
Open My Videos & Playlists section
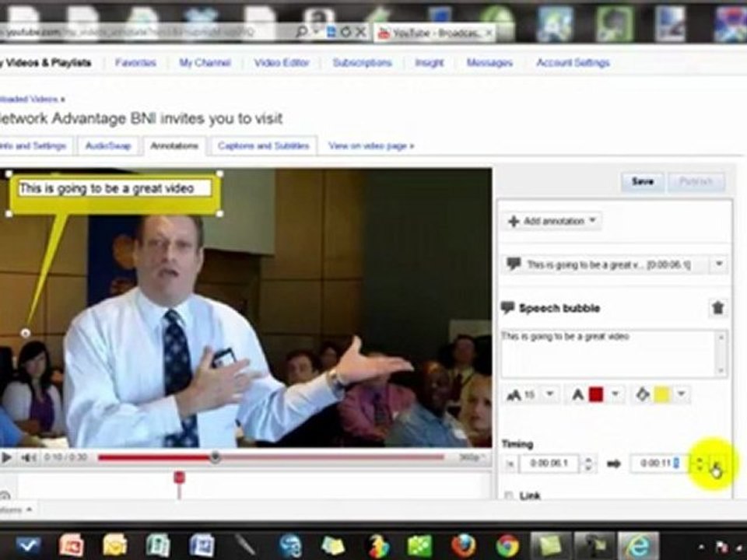46,62
